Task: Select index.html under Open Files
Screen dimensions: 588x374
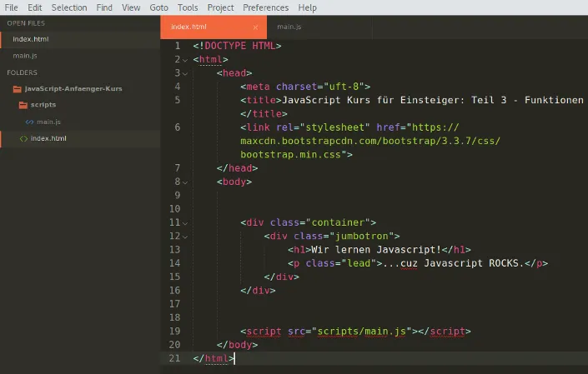Action: tap(31, 39)
